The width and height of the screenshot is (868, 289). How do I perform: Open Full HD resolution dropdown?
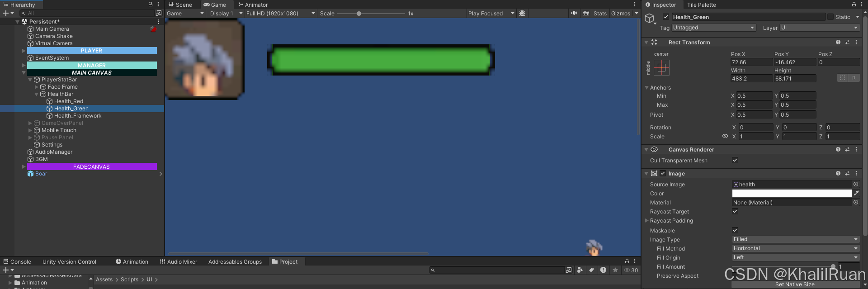tap(280, 13)
